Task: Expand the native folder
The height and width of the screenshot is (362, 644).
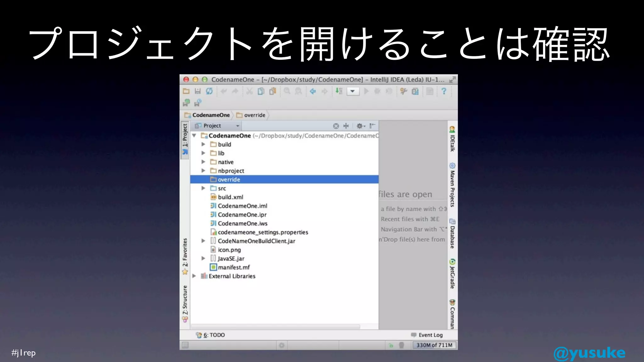Action: 203,162
